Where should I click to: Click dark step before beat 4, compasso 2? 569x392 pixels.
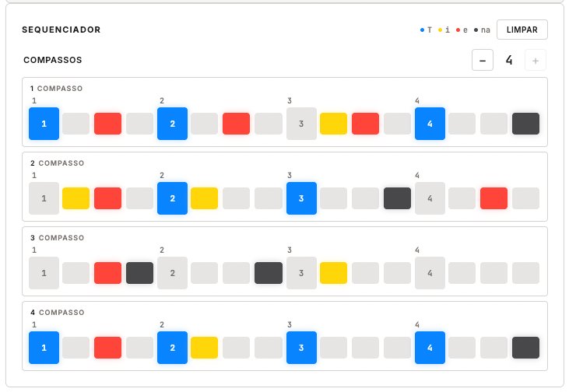pos(397,198)
